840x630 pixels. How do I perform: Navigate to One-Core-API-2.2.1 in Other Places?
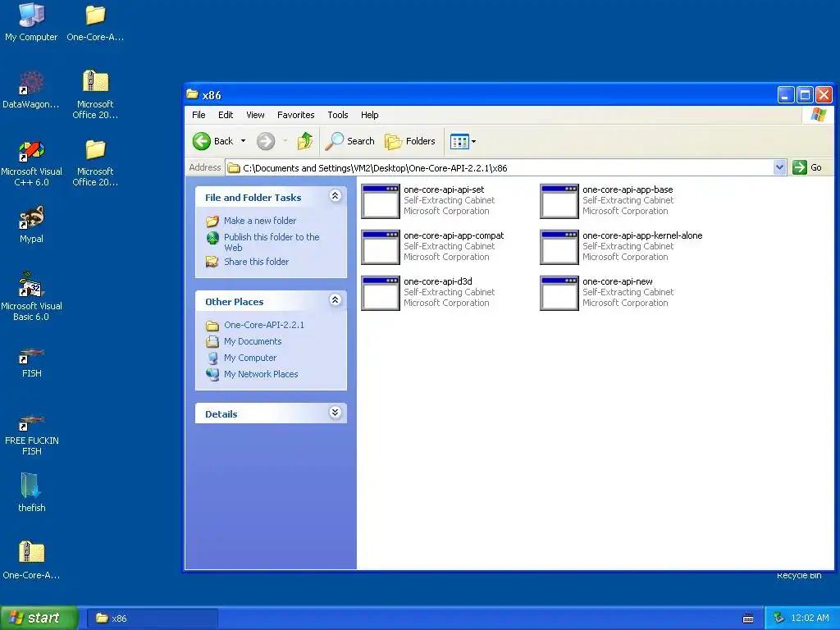coord(263,325)
